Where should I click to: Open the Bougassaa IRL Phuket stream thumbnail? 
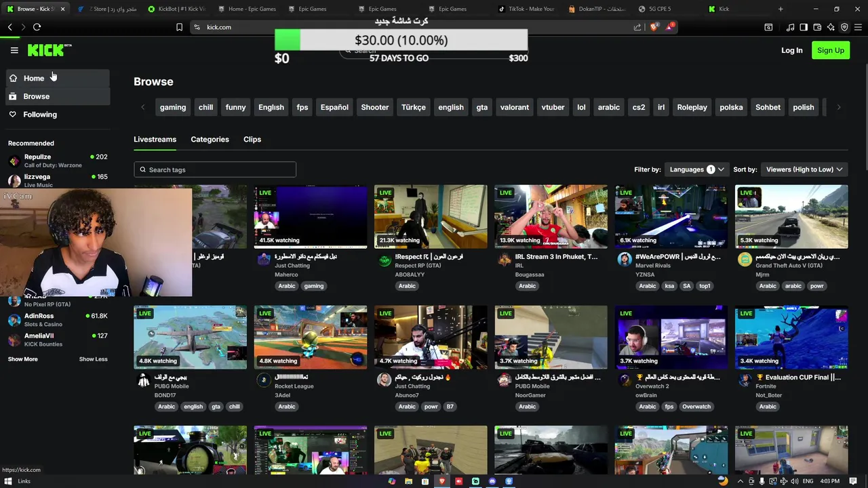pos(551,217)
